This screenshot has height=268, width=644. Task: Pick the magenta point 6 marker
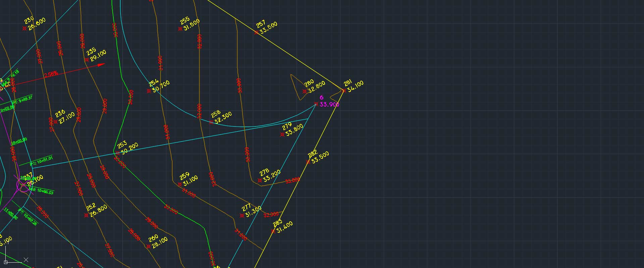pyautogui.click(x=316, y=104)
